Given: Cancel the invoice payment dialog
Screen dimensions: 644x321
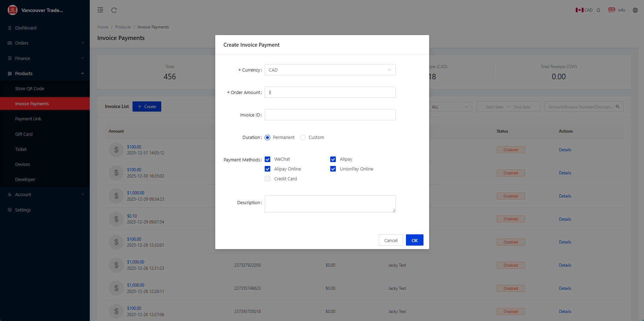Looking at the screenshot, I should click(x=391, y=240).
